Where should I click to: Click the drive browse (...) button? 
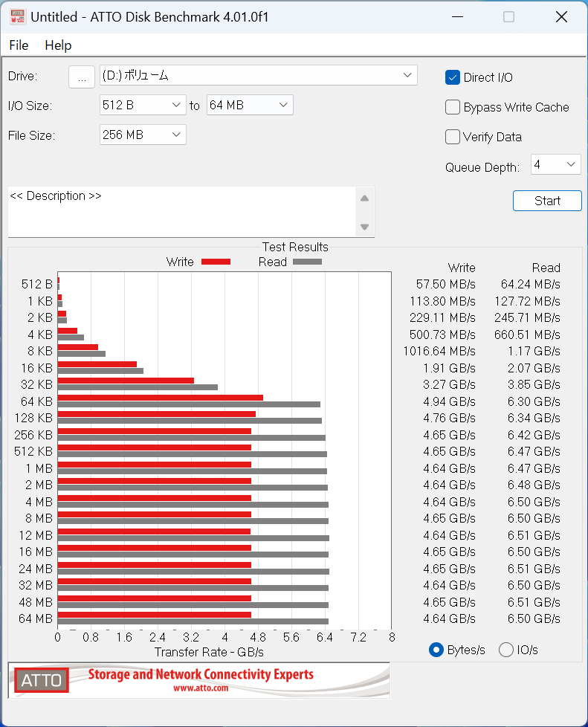coord(82,76)
